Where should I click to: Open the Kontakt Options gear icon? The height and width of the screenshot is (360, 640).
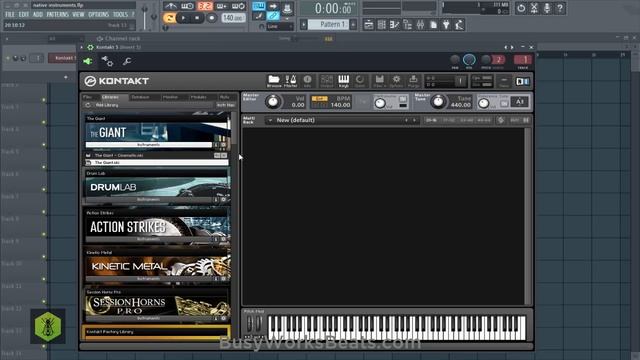coord(396,81)
